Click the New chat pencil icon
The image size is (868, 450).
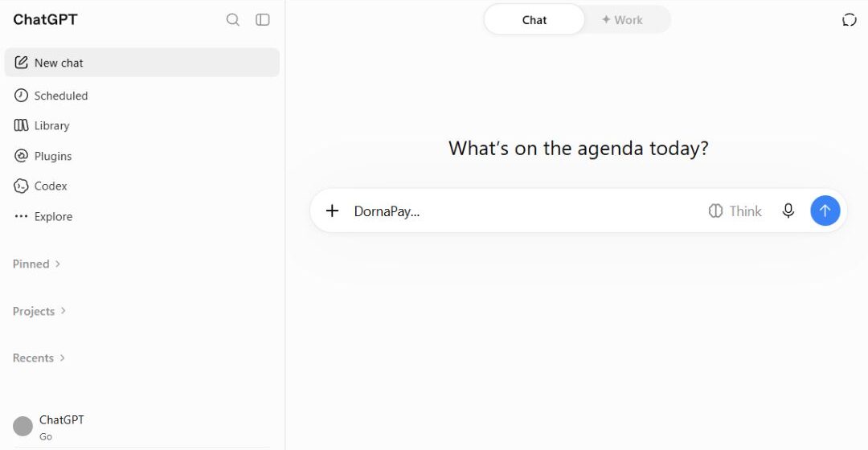pyautogui.click(x=21, y=63)
